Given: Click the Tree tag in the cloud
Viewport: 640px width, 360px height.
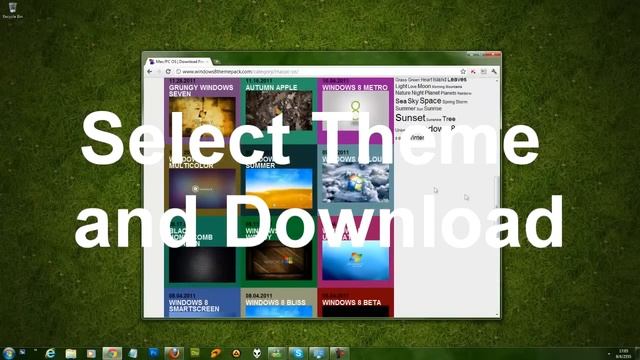Looking at the screenshot, I should point(449,119).
